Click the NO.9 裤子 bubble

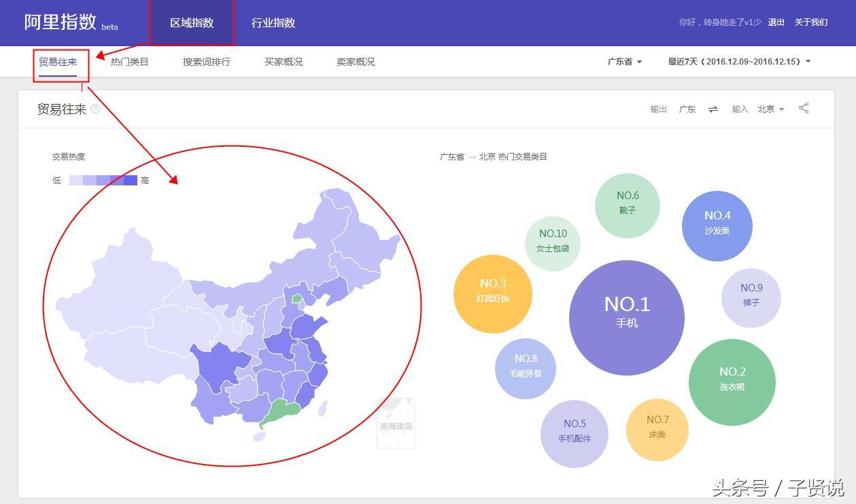751,298
